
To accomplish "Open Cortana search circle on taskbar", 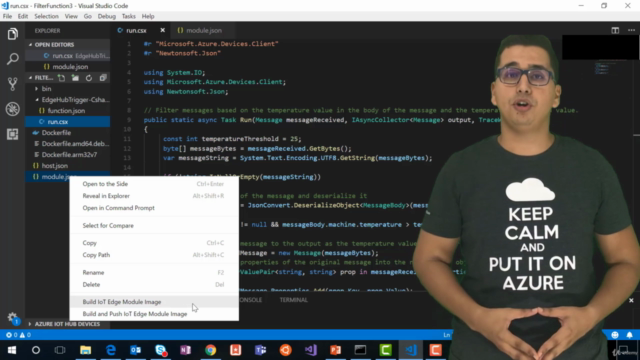I will 36,350.
